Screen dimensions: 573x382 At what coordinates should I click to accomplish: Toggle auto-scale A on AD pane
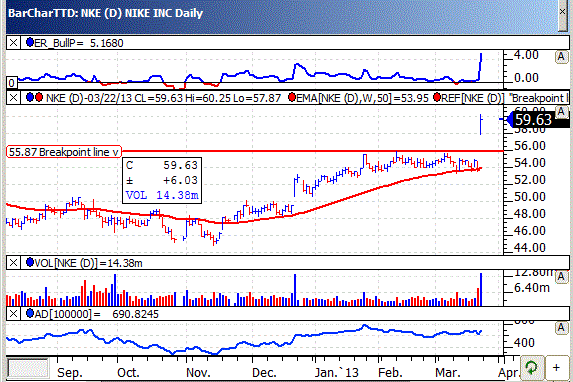pyautogui.click(x=561, y=328)
